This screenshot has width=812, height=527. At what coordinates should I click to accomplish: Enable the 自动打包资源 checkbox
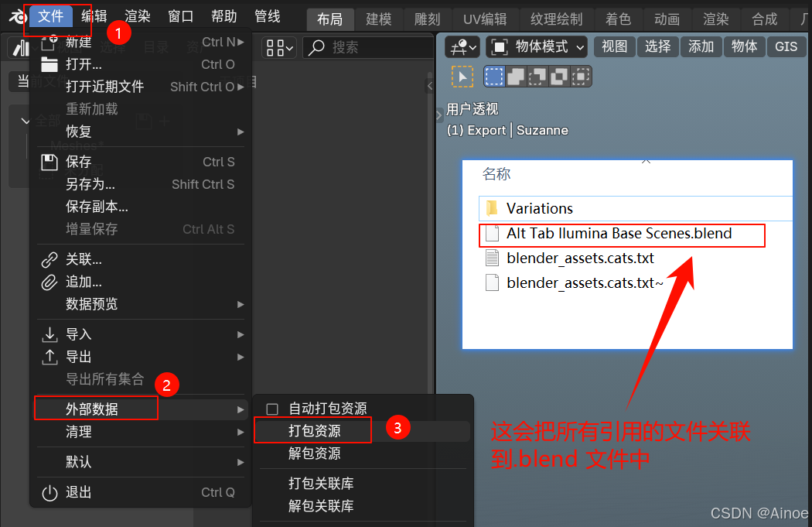coord(272,409)
